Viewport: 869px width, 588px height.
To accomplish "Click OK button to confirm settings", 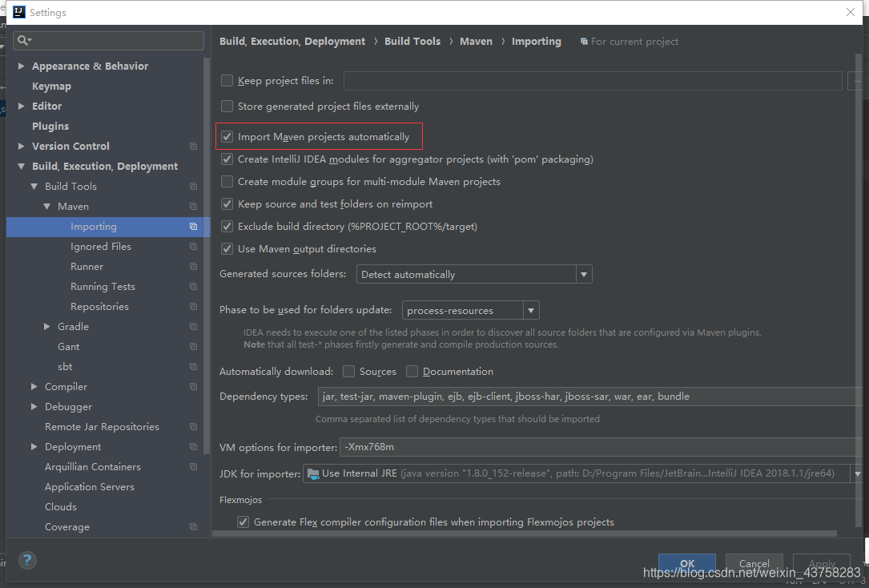I will [686, 564].
